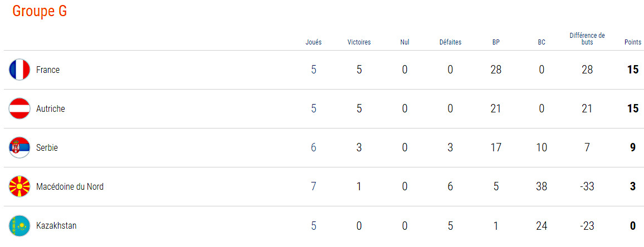Click the Macédoine du Nord flag icon
The width and height of the screenshot is (644, 247).
pyautogui.click(x=19, y=187)
